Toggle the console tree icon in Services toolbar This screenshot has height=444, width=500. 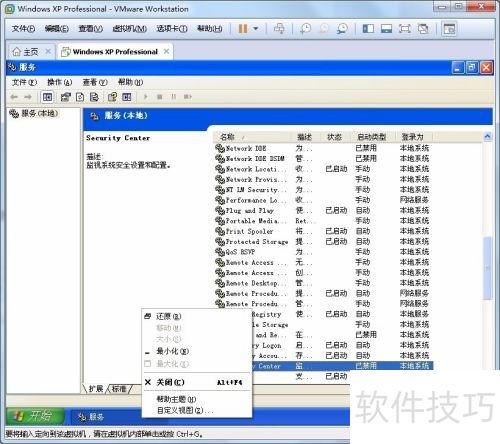(x=47, y=97)
